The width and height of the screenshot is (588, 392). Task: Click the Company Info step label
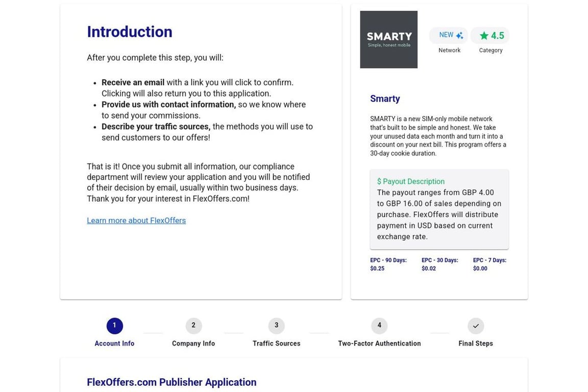tap(193, 343)
